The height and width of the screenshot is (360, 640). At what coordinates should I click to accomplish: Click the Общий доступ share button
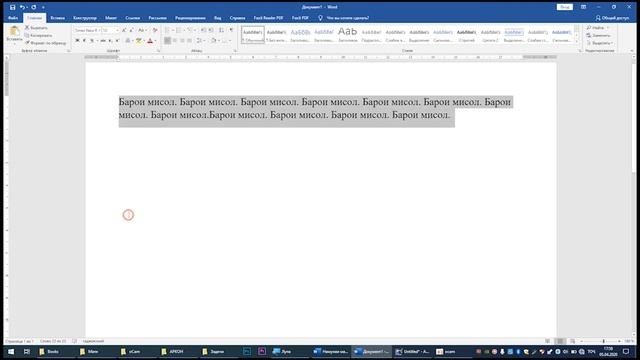(x=612, y=18)
